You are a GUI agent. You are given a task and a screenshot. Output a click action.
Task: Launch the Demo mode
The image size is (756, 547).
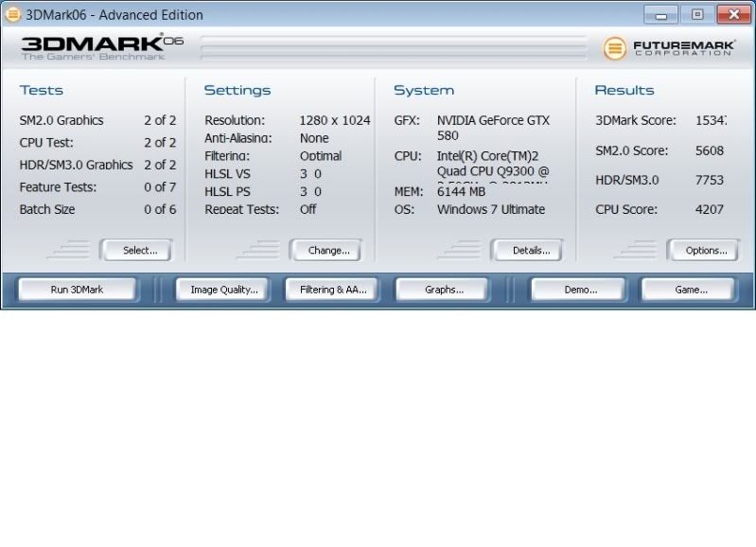coord(580,290)
